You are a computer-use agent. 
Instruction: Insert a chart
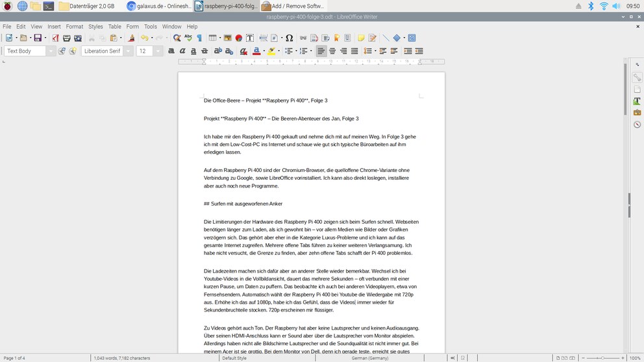239,38
